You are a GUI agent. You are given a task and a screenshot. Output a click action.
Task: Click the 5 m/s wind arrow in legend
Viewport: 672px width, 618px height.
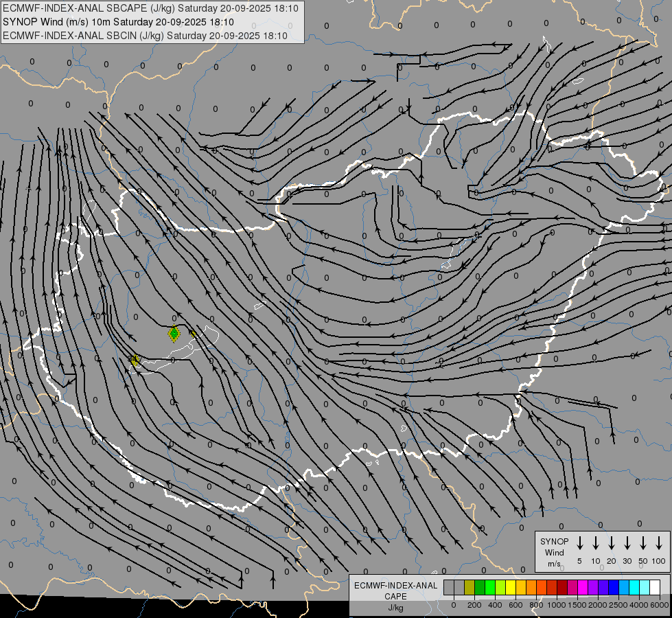[x=579, y=542]
